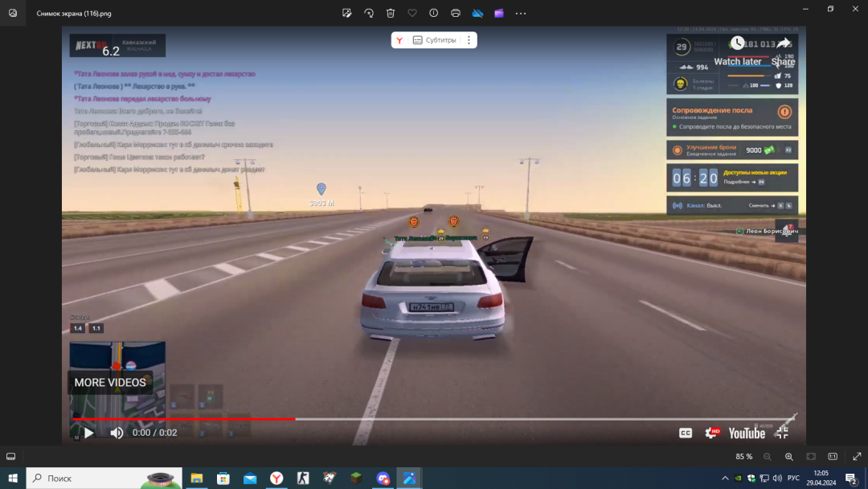Rotate the photo

(369, 14)
